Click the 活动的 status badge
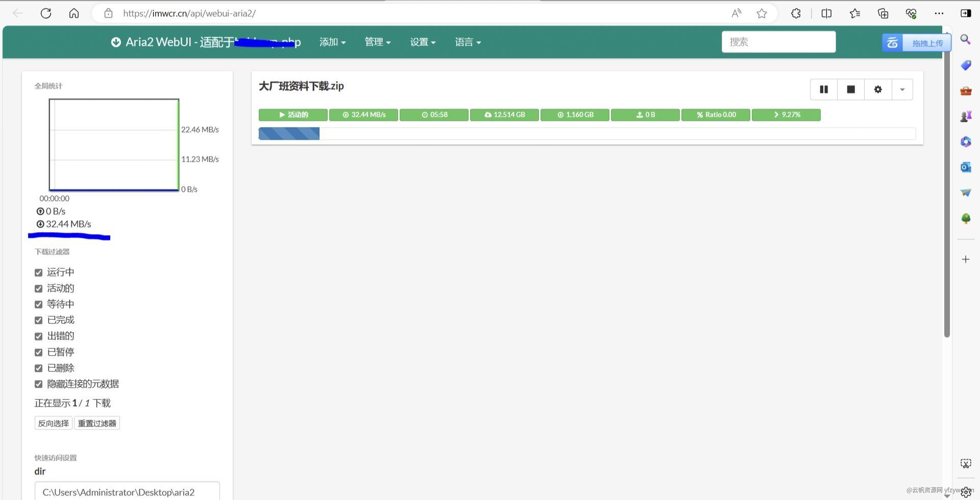 click(x=293, y=115)
